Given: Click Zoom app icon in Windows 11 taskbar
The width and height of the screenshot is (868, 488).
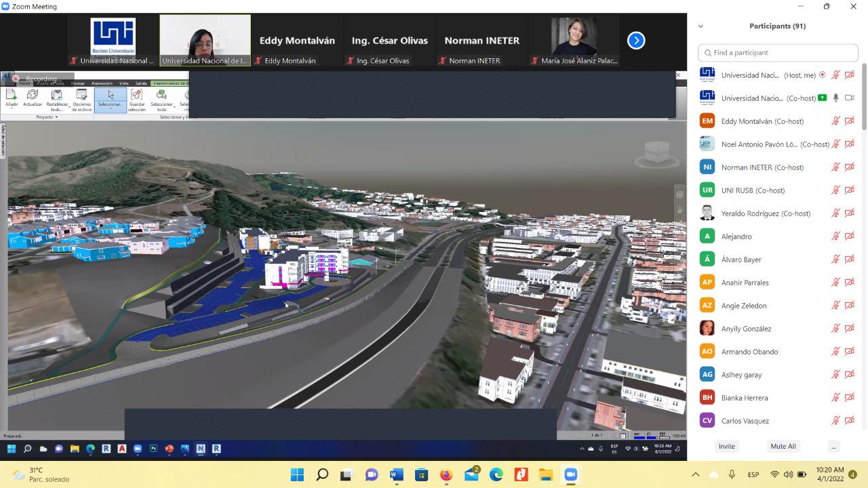Looking at the screenshot, I should tap(570, 474).
